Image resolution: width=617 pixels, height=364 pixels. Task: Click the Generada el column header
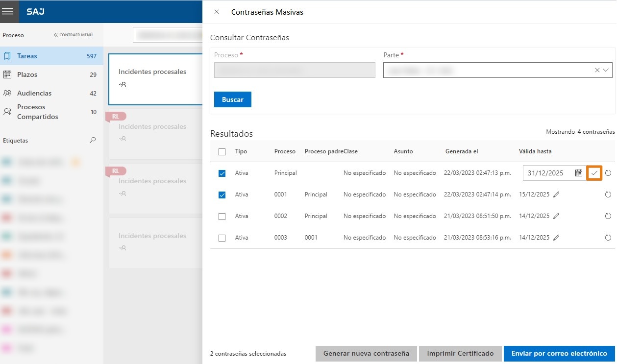(461, 151)
